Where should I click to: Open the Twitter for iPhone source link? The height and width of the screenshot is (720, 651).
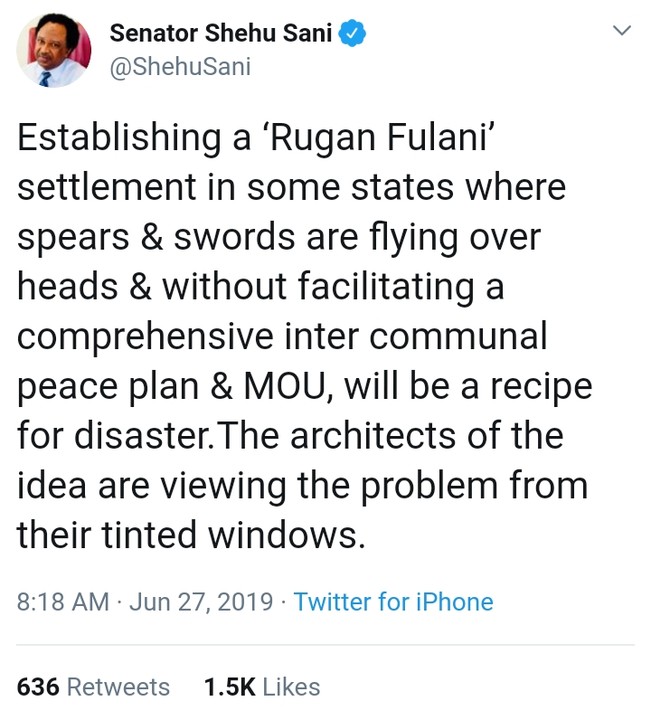pos(393,602)
